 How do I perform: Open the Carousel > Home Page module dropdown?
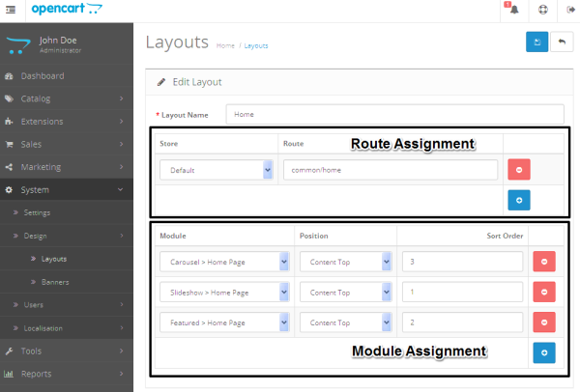pyautogui.click(x=224, y=262)
